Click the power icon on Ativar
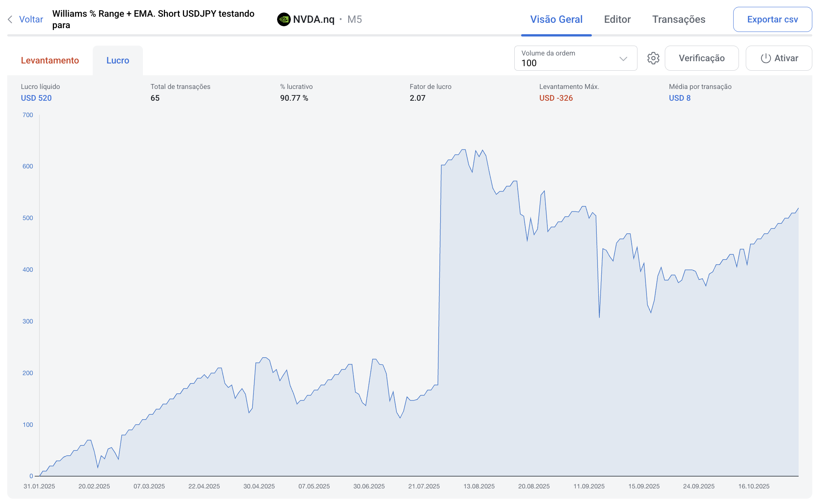The height and width of the screenshot is (504, 818). coord(766,58)
